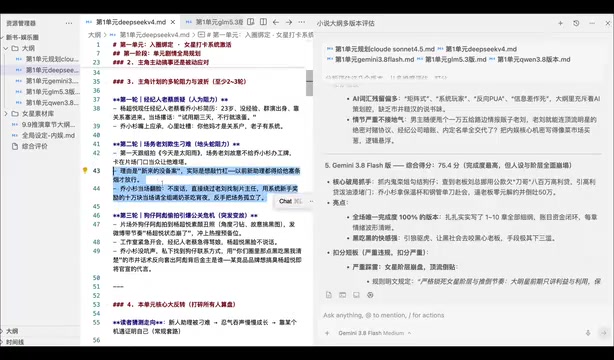
Task: Open the explorer panel's three-dot more menu
Action: tap(69, 23)
